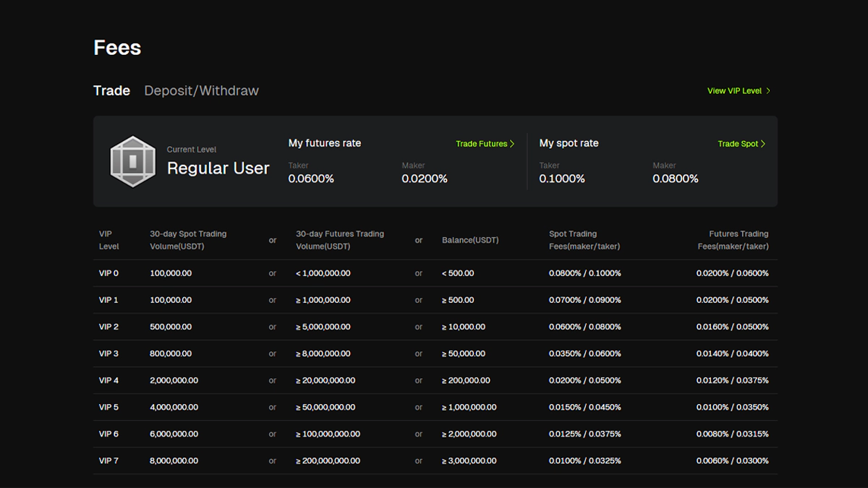Click the Spot Trading Fees column header
Image resolution: width=868 pixels, height=488 pixels.
(x=584, y=240)
